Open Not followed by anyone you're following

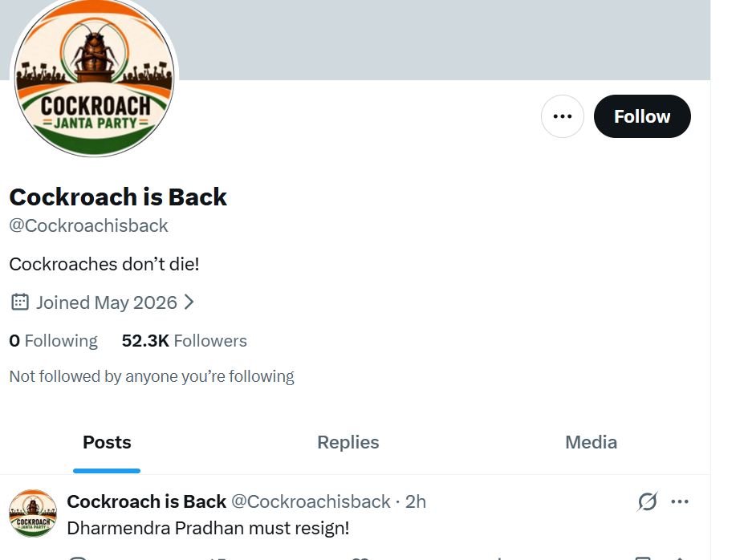[152, 376]
